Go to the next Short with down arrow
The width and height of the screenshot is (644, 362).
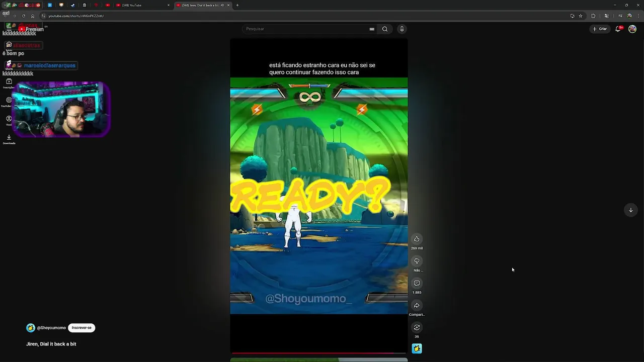coord(630,210)
